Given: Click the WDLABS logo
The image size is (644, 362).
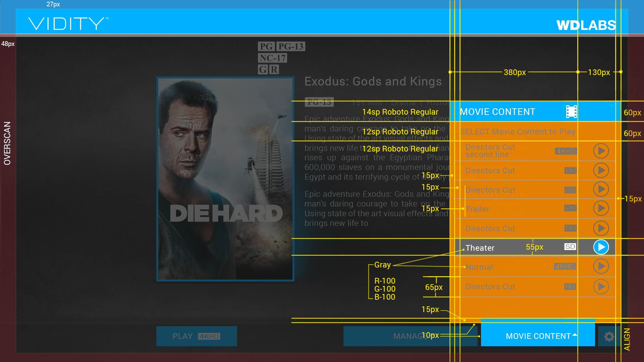Looking at the screenshot, I should pos(586,25).
